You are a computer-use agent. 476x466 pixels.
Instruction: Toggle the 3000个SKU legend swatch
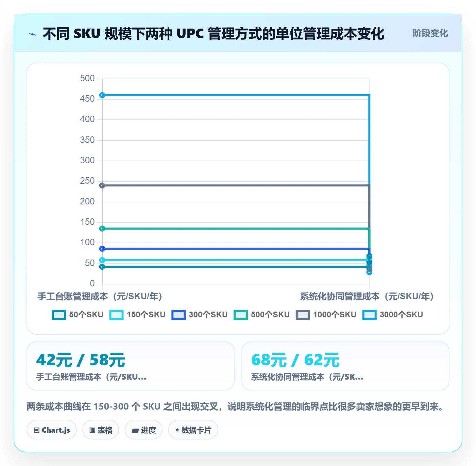[369, 315]
